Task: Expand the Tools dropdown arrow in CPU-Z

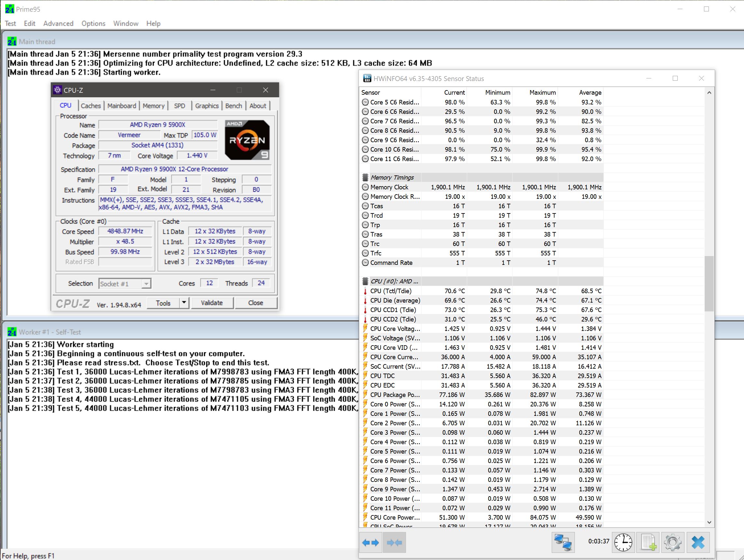Action: [x=184, y=303]
